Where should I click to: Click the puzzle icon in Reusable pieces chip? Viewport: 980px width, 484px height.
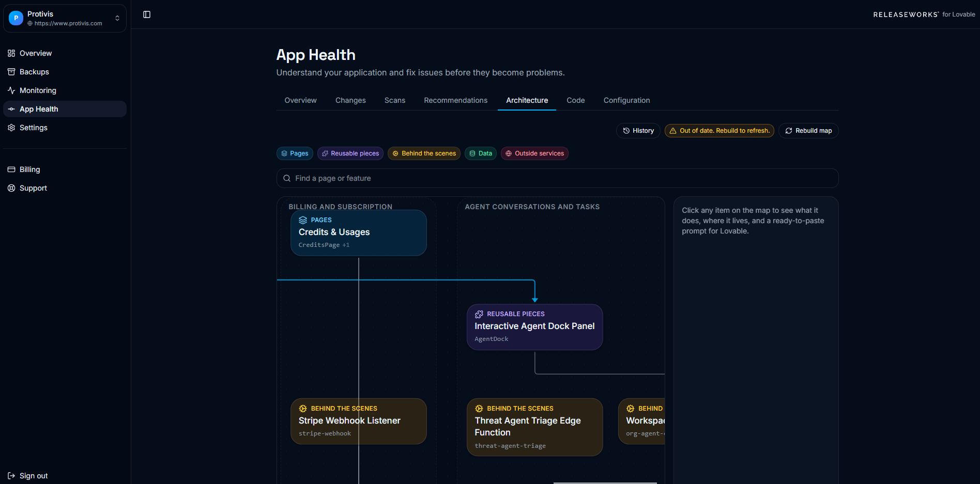point(325,153)
